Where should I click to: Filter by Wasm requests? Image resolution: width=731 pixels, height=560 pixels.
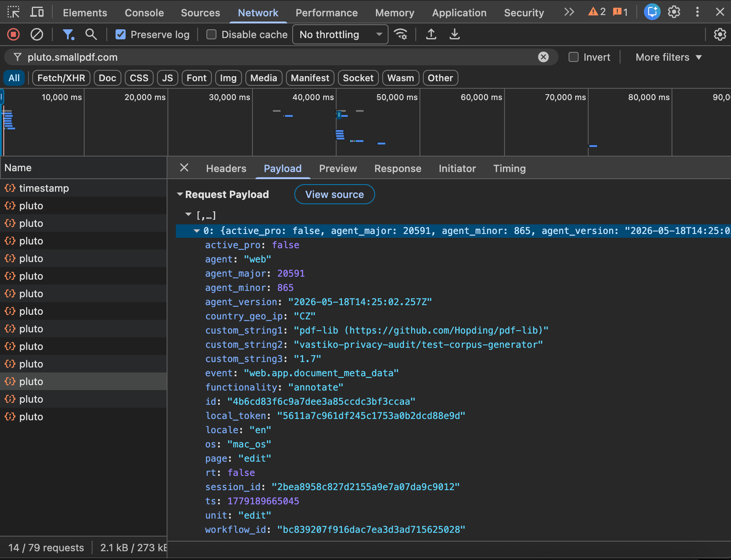[x=401, y=78]
